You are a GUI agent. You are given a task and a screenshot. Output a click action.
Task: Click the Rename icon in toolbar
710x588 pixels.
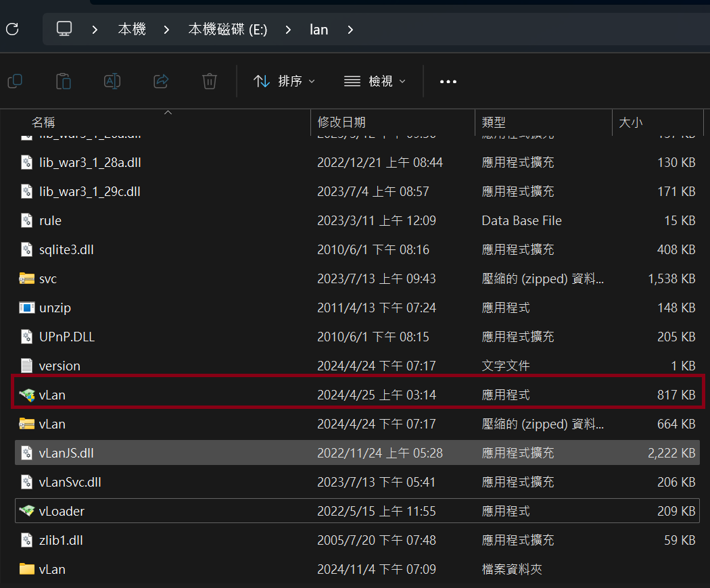pyautogui.click(x=112, y=81)
